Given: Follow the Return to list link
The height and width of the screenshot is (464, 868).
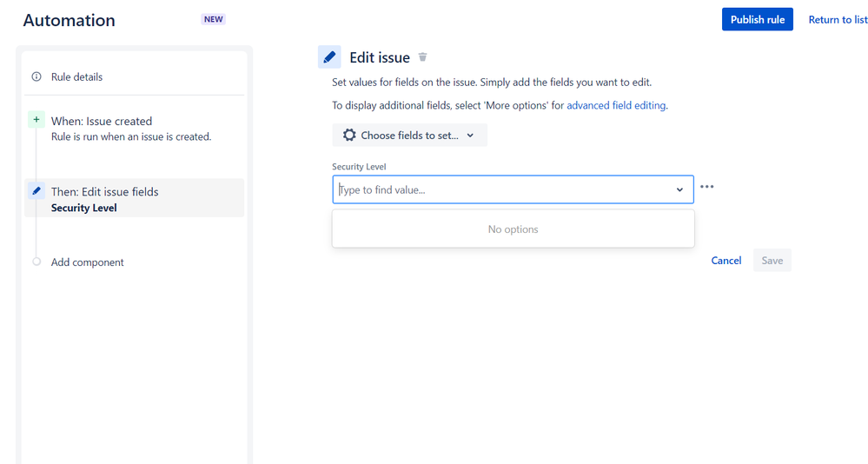Looking at the screenshot, I should (838, 19).
